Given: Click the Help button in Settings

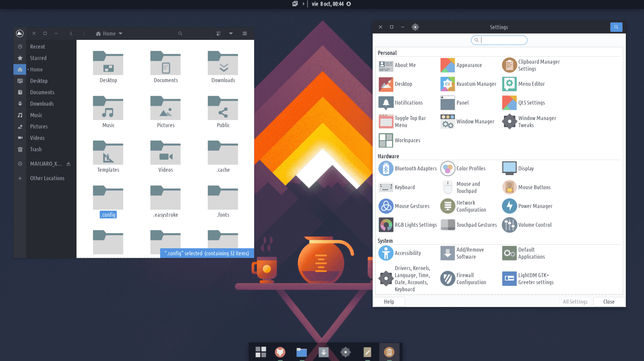Looking at the screenshot, I should 389,302.
